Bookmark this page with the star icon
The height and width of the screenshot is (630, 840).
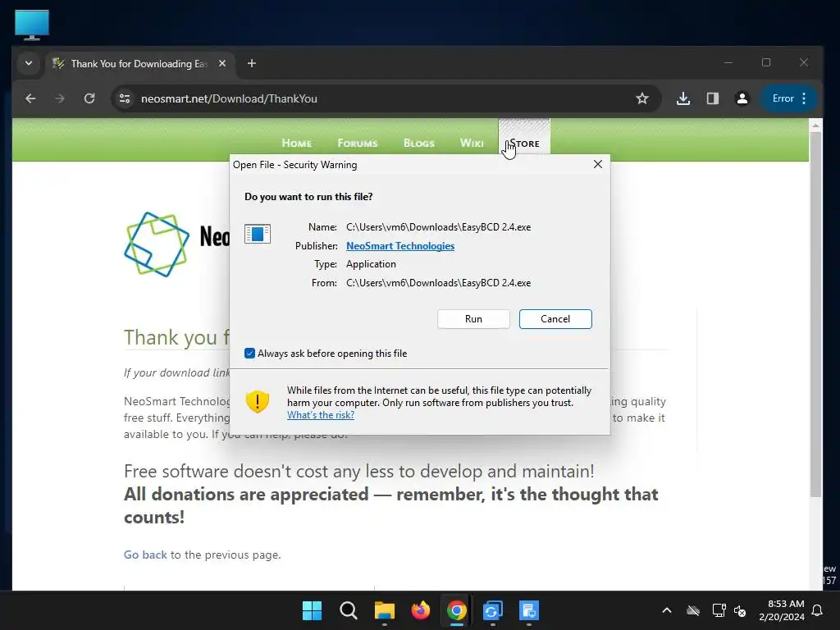pyautogui.click(x=641, y=98)
